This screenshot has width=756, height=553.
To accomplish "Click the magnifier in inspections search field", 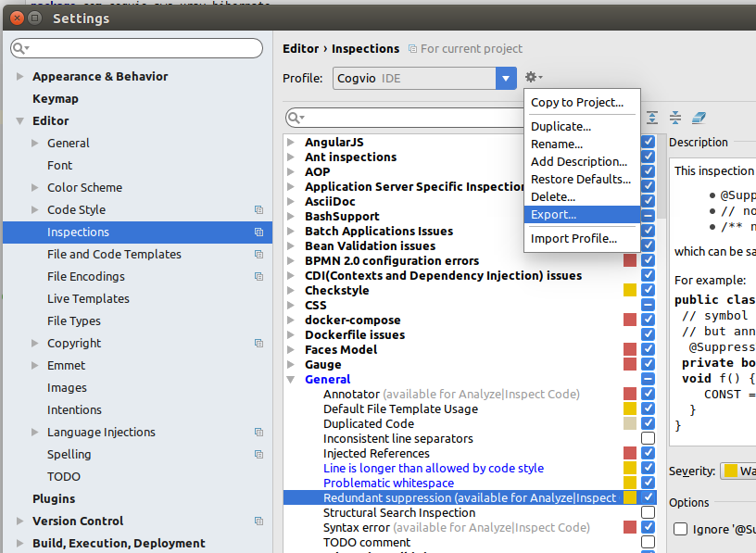I will pyautogui.click(x=295, y=118).
